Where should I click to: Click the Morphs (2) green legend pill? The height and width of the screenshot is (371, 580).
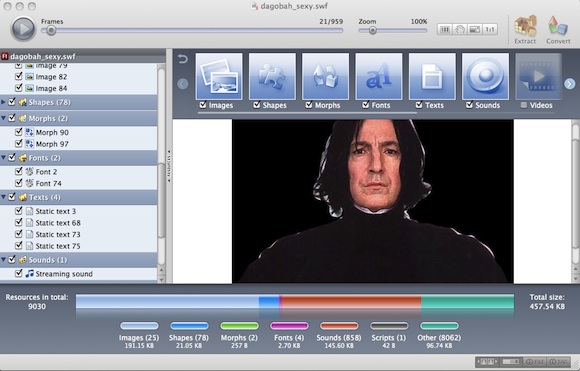point(239,326)
